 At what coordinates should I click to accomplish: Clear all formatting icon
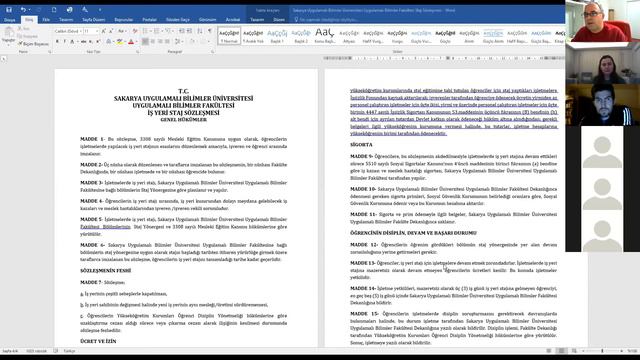(135, 31)
